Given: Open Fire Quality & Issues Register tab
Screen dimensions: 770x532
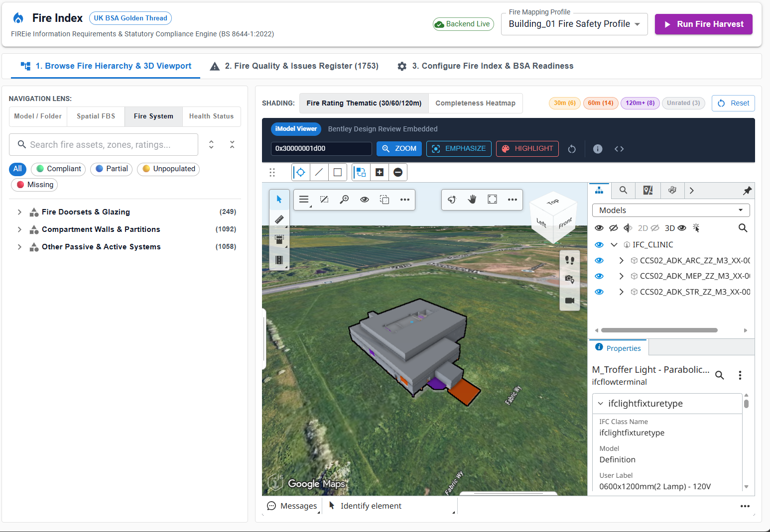Looking at the screenshot, I should 294,66.
